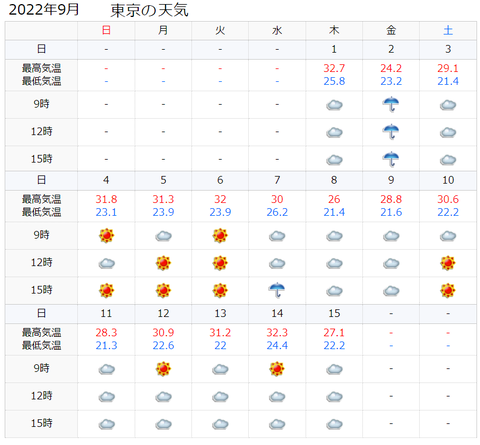Click the 2022年9月 heading
Viewport: 480px width, 445px height.
click(x=44, y=9)
